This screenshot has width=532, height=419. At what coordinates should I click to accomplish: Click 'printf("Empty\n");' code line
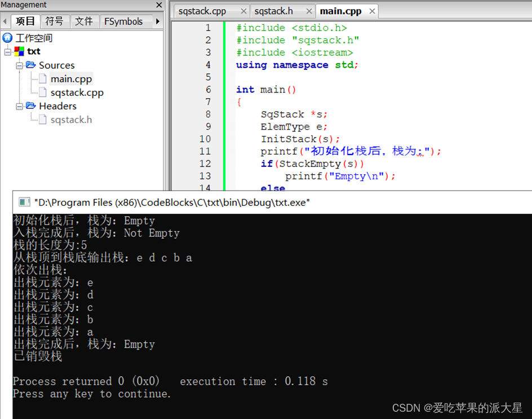coord(340,176)
